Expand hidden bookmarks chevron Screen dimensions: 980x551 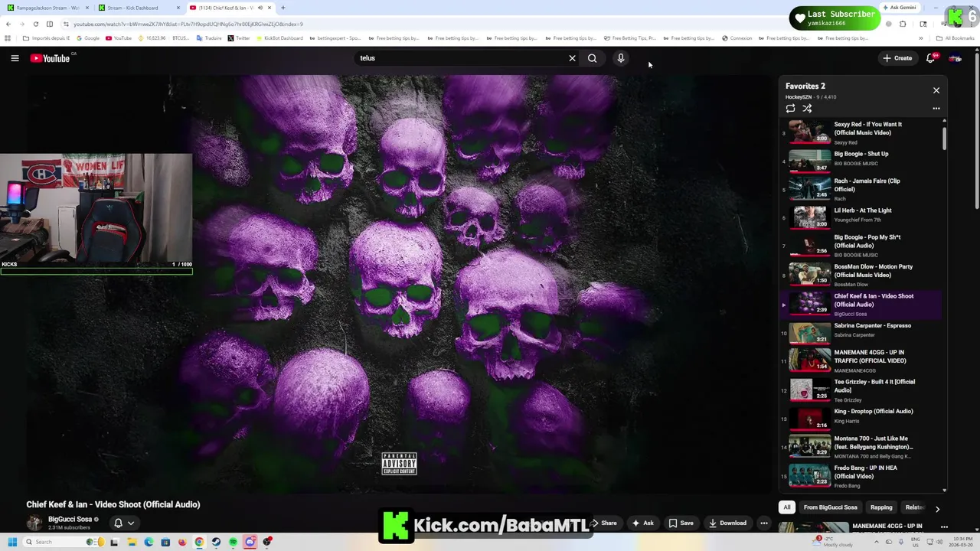(921, 38)
